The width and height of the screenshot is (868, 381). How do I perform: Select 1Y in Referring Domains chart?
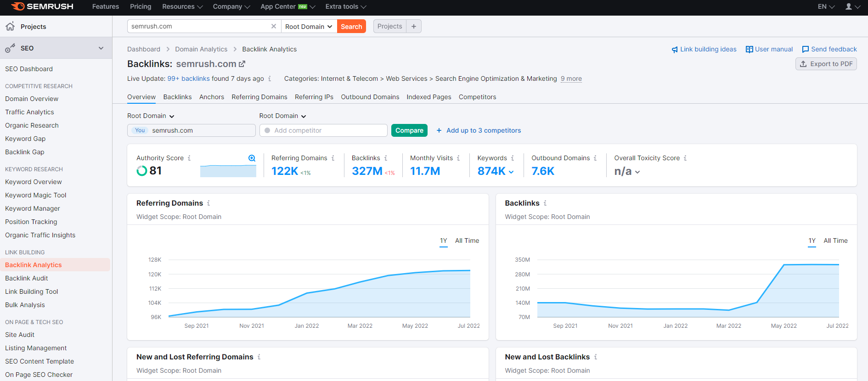(x=444, y=241)
